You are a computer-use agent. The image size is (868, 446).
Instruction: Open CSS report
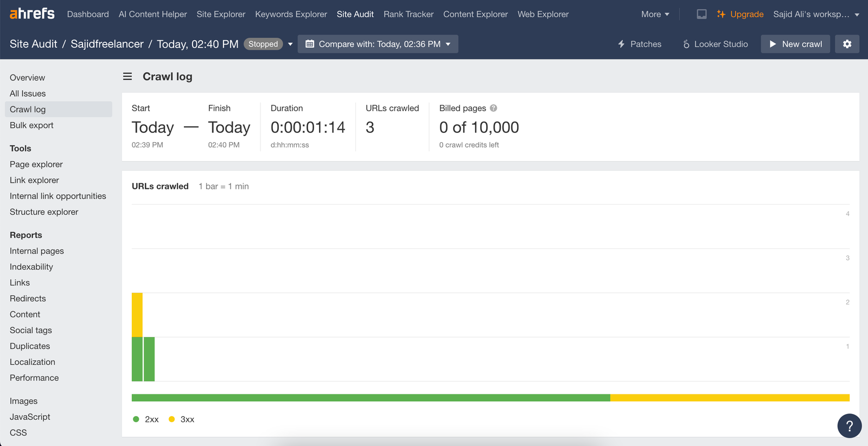[18, 432]
